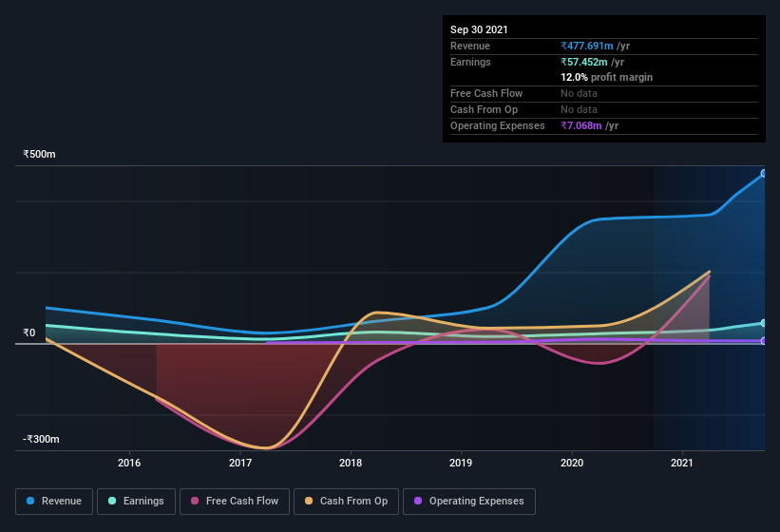Click the ₹0 y-axis label
Viewport: 780px width, 532px height.
[29, 332]
